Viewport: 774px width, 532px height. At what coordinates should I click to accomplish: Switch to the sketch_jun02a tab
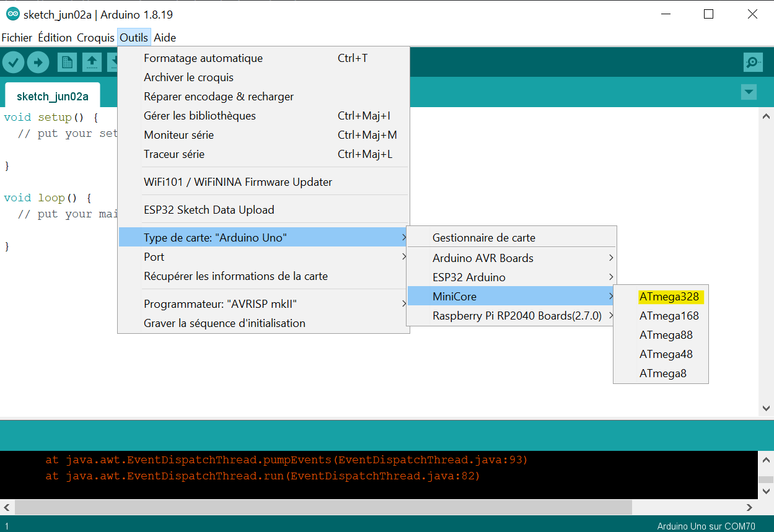[x=52, y=96]
